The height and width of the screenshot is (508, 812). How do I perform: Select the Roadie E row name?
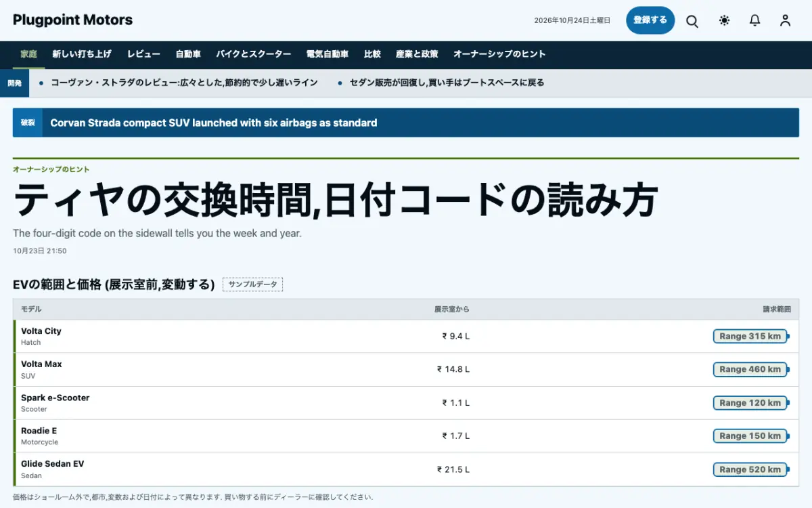point(39,431)
